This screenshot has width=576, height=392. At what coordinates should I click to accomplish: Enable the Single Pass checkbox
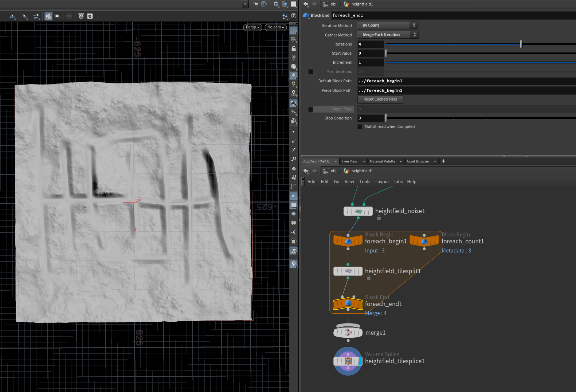pyautogui.click(x=310, y=109)
